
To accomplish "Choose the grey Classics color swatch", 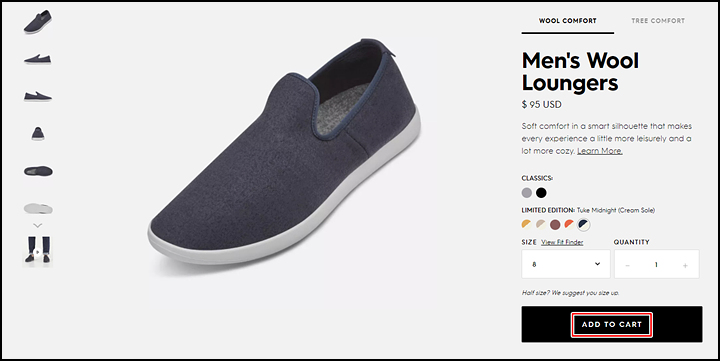I will (527, 193).
